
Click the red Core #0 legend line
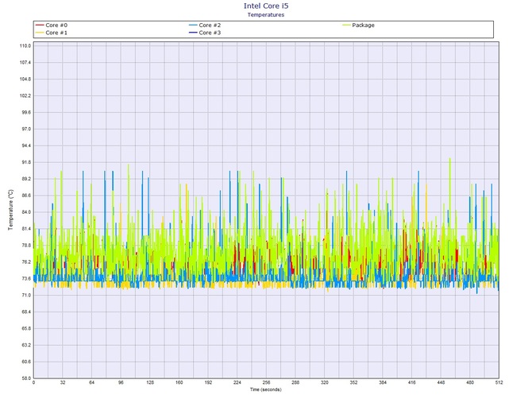(40, 25)
